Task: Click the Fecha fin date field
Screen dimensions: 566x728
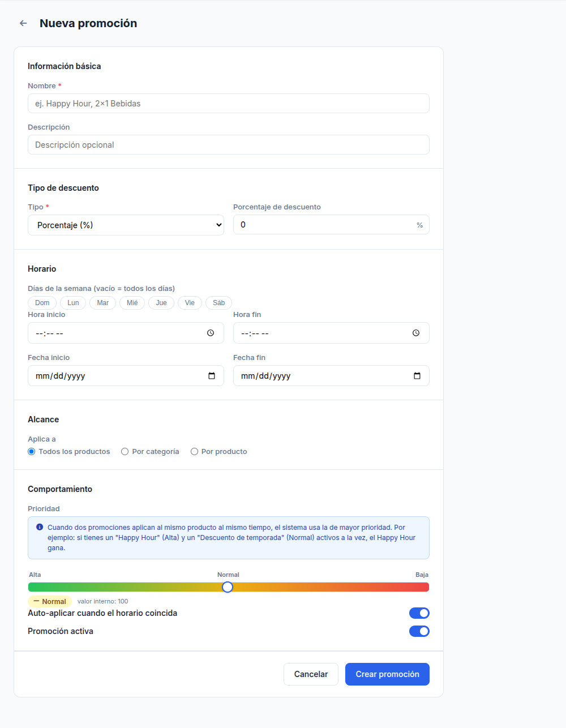Action: click(331, 376)
